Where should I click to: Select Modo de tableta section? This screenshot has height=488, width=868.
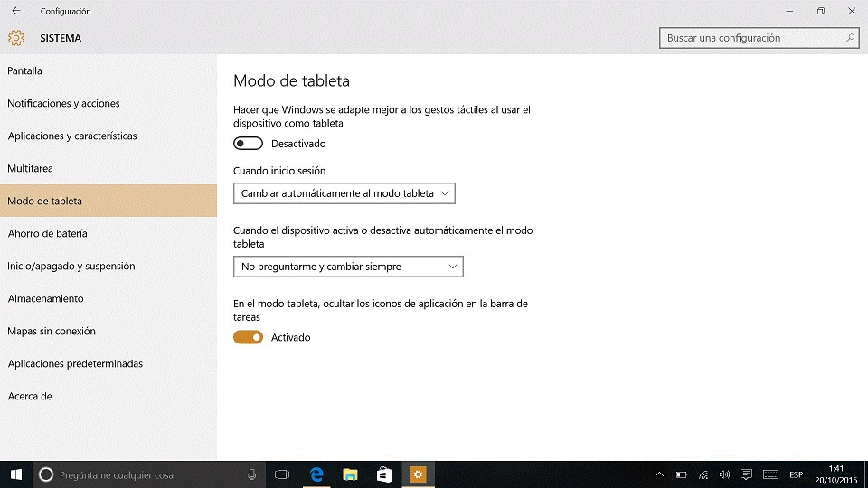[x=108, y=201]
